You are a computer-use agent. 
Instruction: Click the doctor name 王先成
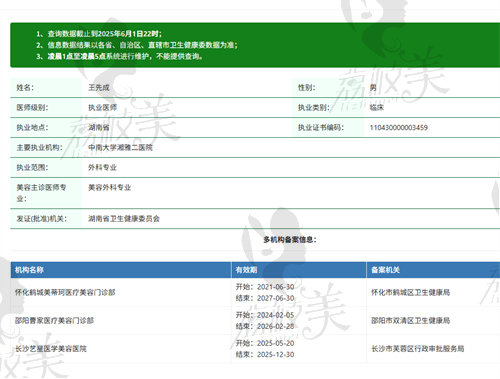click(99, 88)
